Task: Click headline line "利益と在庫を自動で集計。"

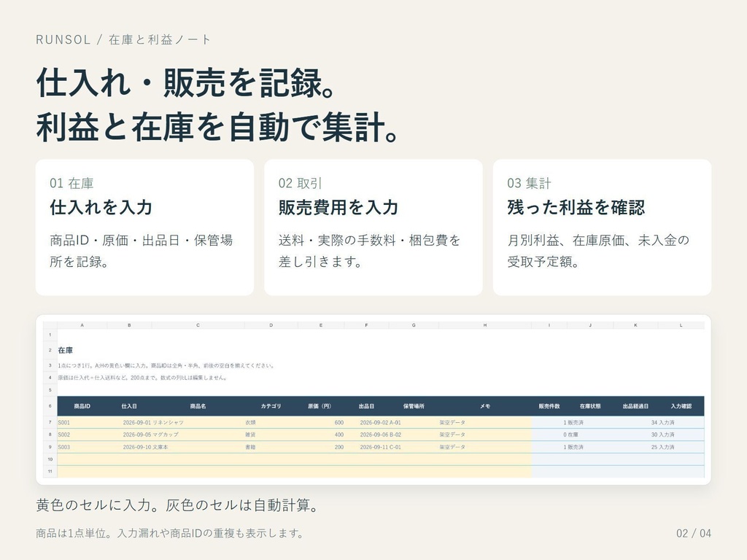Action: (x=217, y=127)
